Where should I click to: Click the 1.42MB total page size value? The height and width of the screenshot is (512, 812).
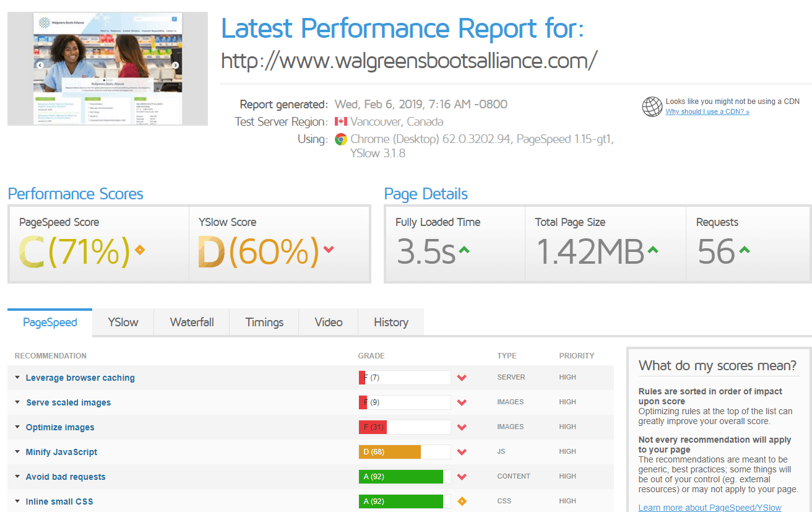590,252
